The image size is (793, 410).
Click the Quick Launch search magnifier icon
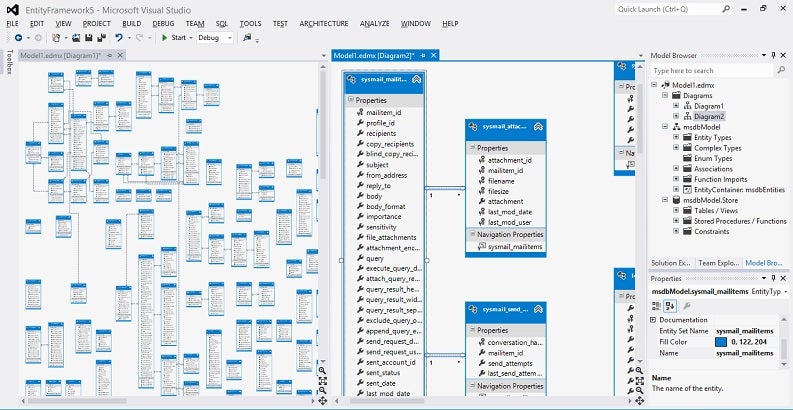(x=726, y=9)
